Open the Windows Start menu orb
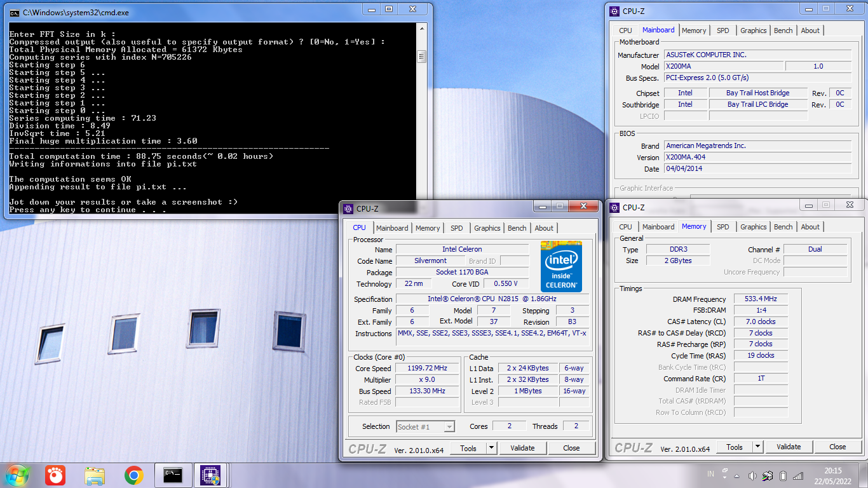 pyautogui.click(x=17, y=475)
